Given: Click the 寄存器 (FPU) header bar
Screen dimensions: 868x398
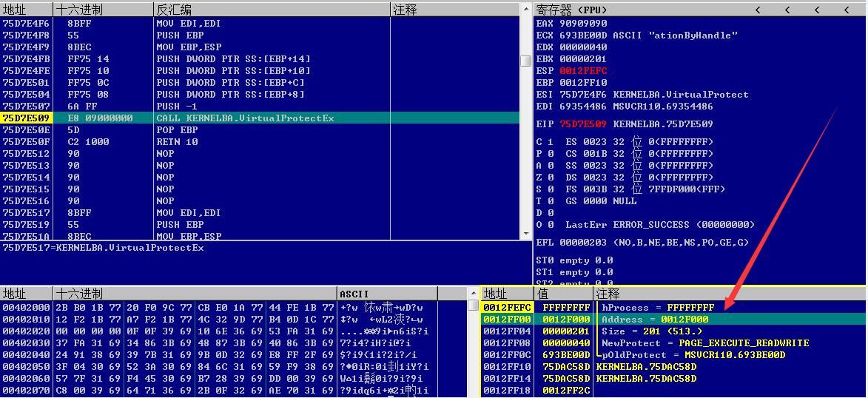Looking at the screenshot, I should point(700,10).
